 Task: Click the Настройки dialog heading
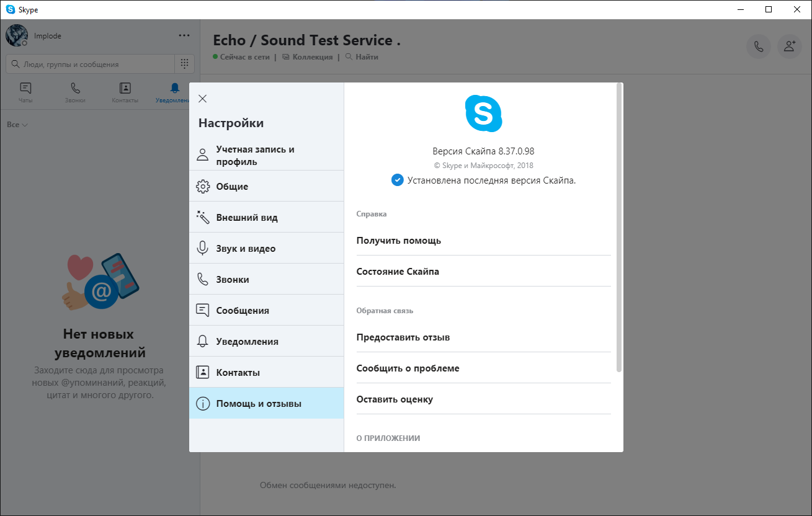pos(231,123)
